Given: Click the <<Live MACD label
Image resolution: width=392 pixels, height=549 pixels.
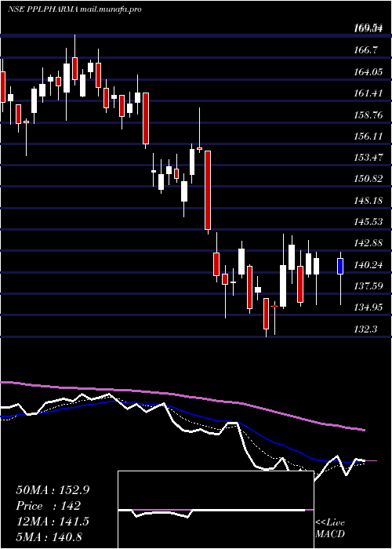Looking at the screenshot, I should [x=330, y=528].
